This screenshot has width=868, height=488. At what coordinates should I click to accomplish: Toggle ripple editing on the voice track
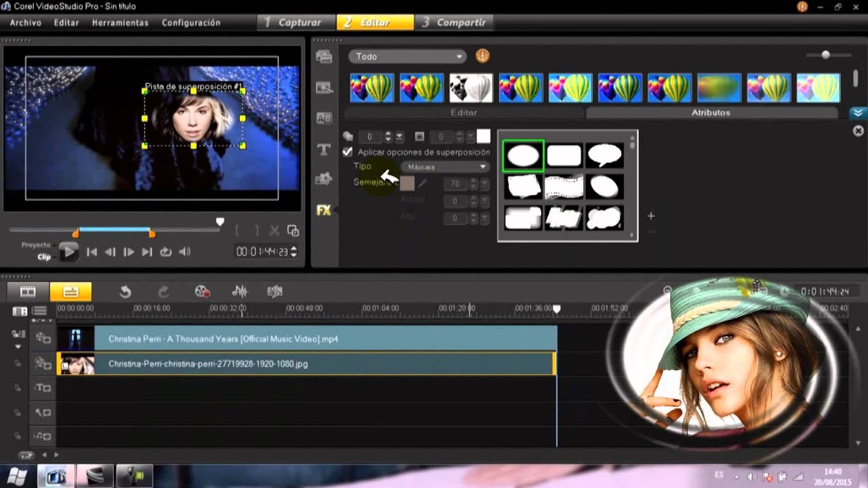[19, 412]
